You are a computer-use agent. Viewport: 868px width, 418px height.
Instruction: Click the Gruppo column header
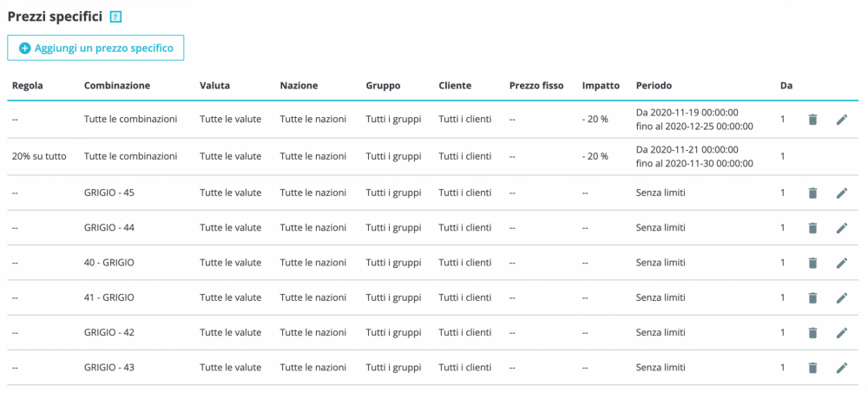click(x=383, y=86)
